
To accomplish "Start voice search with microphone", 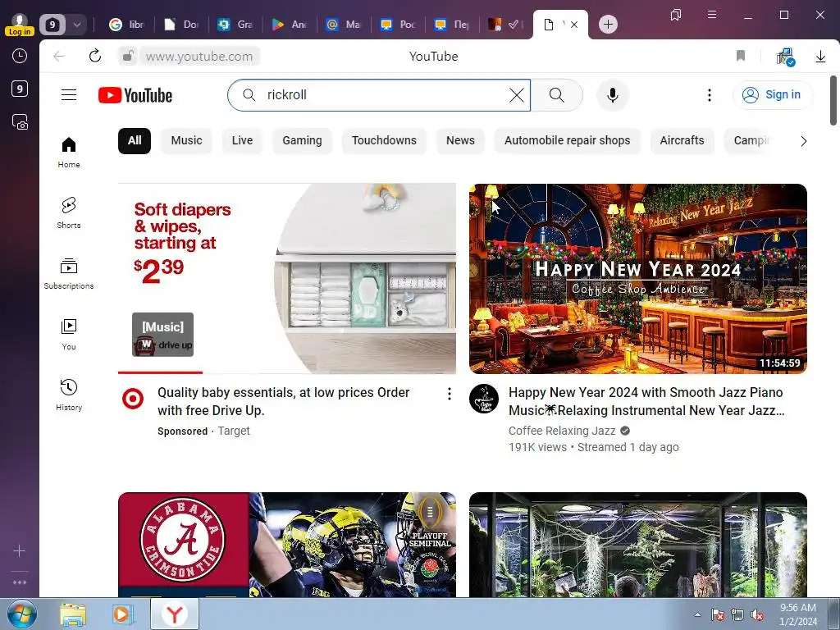I will pyautogui.click(x=612, y=95).
